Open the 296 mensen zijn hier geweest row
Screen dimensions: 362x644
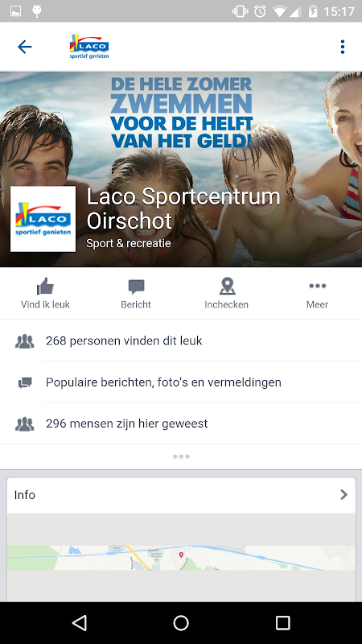tap(181, 423)
